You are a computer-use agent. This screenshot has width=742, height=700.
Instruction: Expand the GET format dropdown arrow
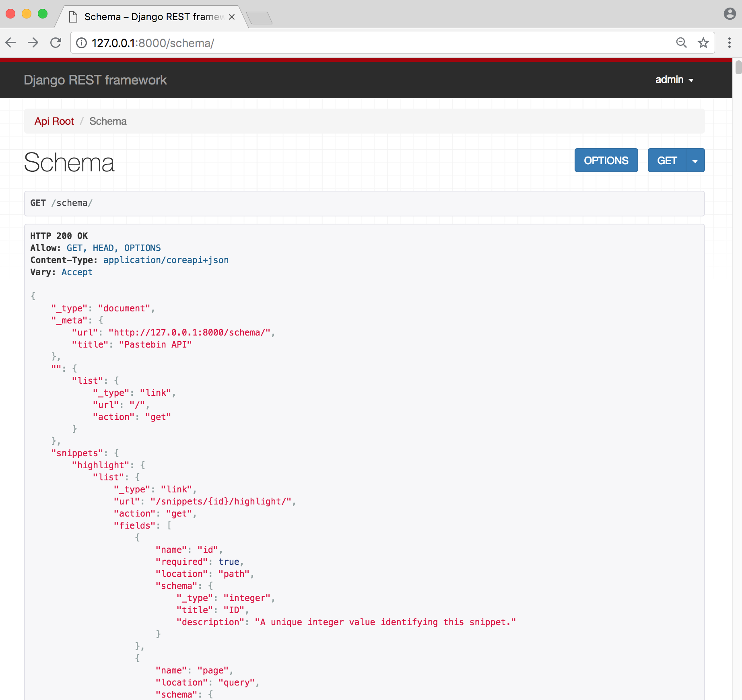tap(695, 161)
